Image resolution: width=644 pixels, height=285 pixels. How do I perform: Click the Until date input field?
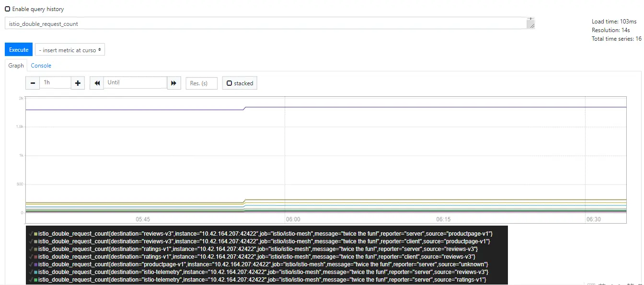click(135, 82)
